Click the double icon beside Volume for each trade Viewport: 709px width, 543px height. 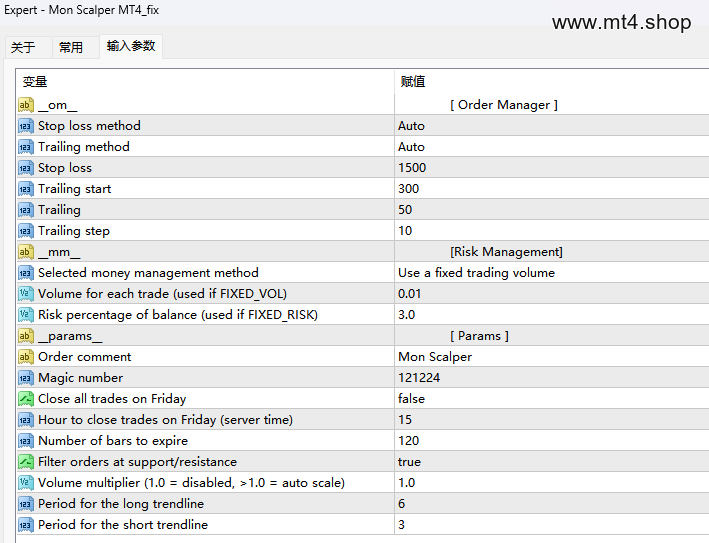pyautogui.click(x=26, y=294)
